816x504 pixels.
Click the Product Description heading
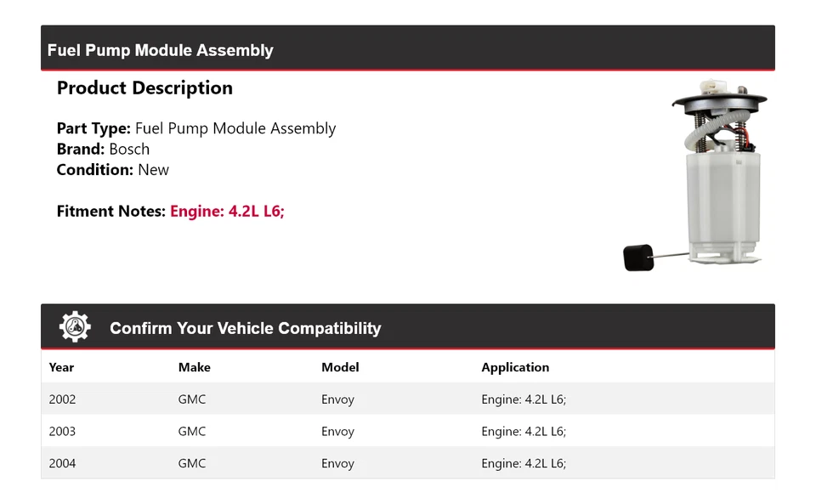[144, 88]
